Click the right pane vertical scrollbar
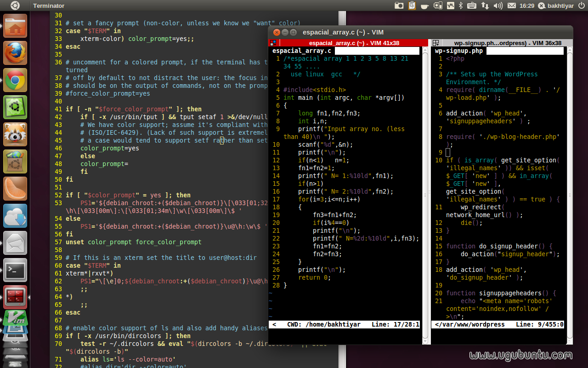The width and height of the screenshot is (588, 368). (x=570, y=195)
